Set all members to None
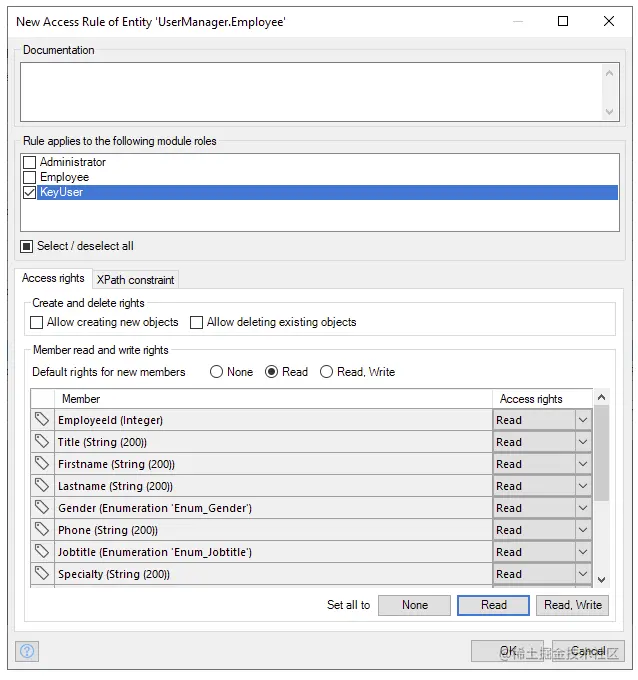Viewport: 638px width, 680px height. click(415, 605)
